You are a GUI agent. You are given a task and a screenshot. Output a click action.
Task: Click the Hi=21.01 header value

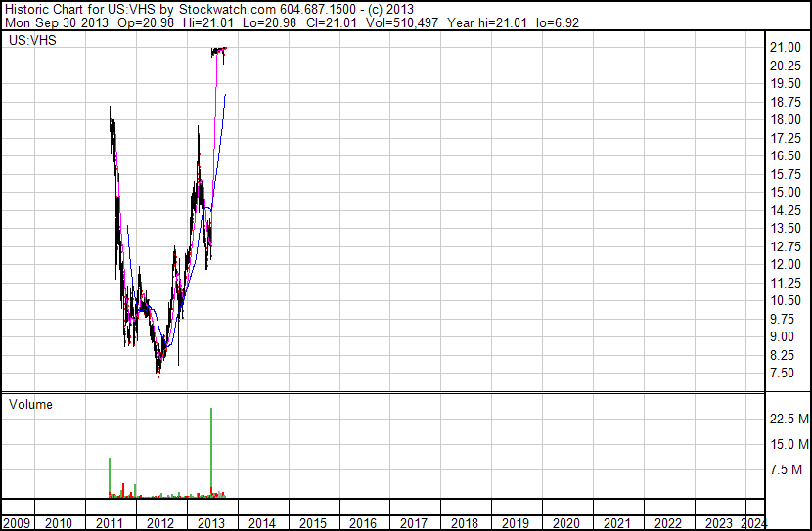point(208,22)
